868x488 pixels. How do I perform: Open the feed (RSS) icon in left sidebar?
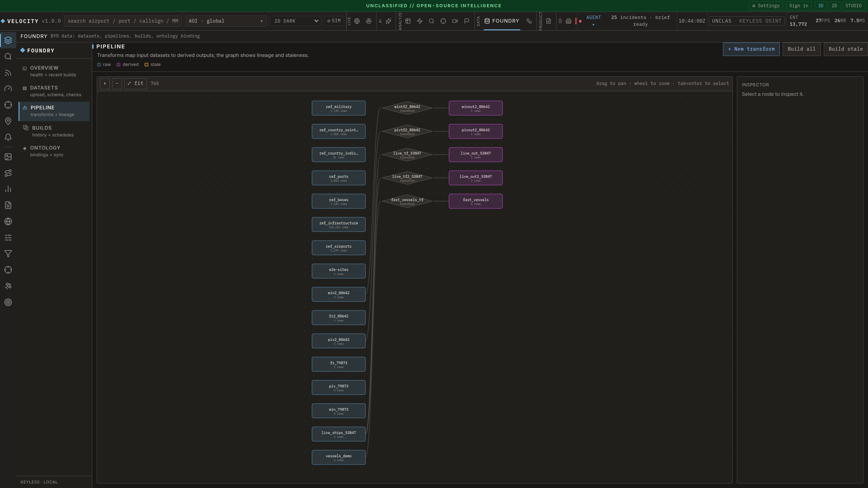pyautogui.click(x=8, y=72)
